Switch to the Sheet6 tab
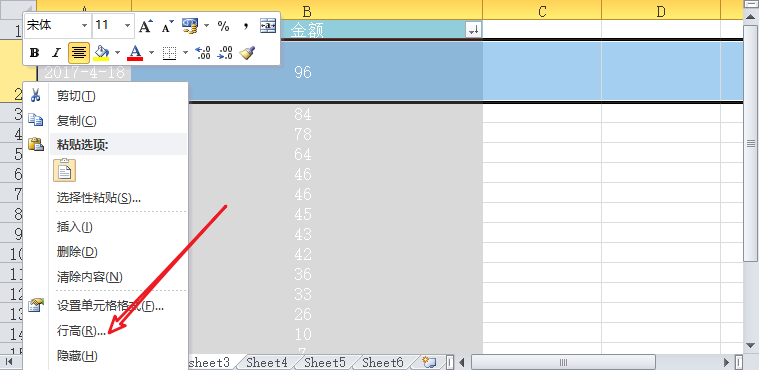Screen dimensions: 759x370 [x=383, y=362]
